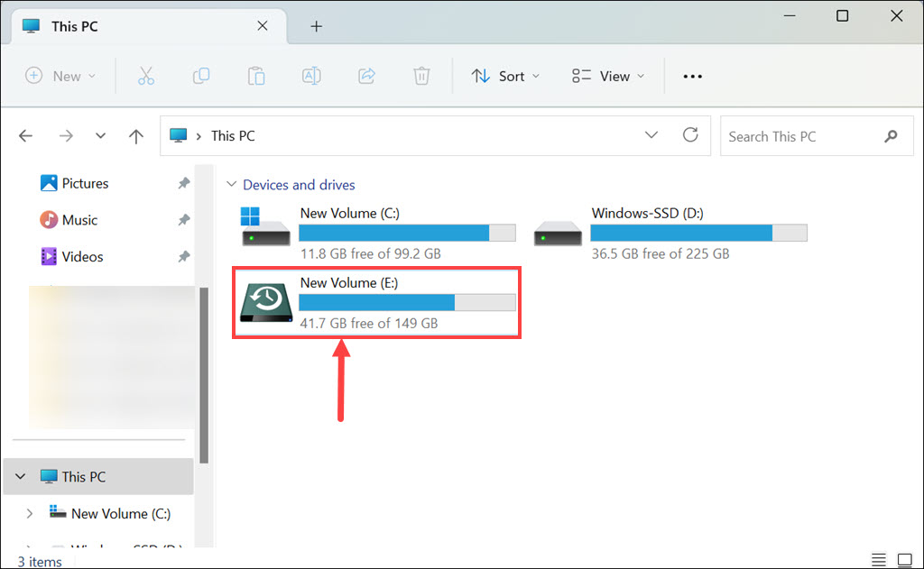Open Windows-SSD (D:) drive
This screenshot has width=924, height=569.
[669, 233]
